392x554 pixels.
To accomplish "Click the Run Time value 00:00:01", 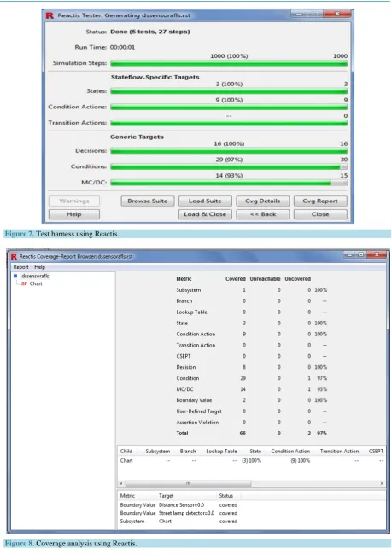I will (122, 47).
